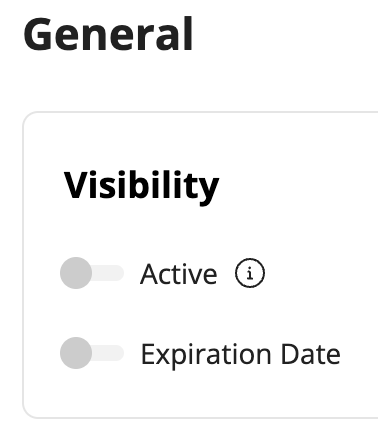Enable the Expiration Date toggle
The image size is (378, 434).
92,353
